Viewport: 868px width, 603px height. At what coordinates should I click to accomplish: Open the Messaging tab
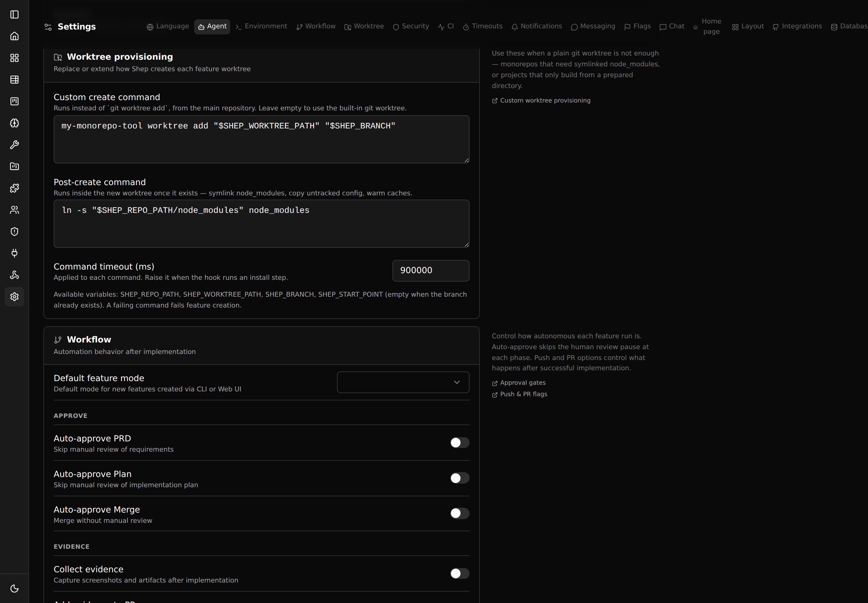[593, 27]
